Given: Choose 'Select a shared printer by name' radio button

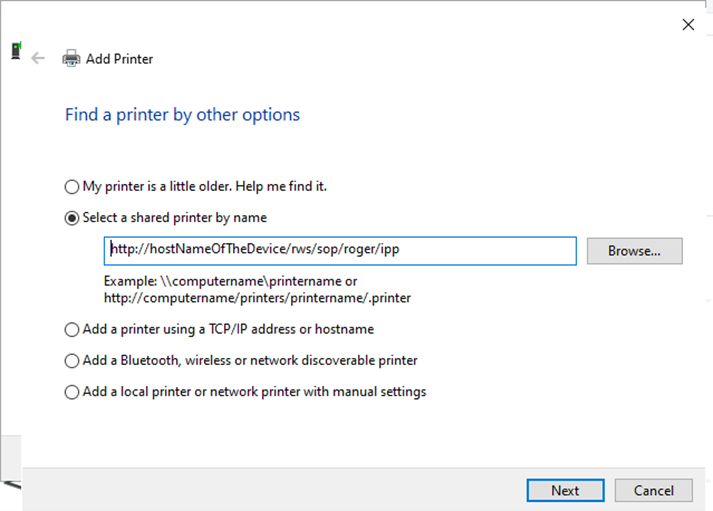Looking at the screenshot, I should click(x=71, y=217).
